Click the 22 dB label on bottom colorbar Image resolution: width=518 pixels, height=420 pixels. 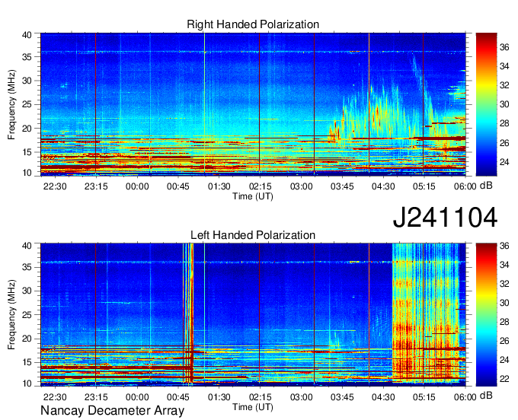[504, 379]
